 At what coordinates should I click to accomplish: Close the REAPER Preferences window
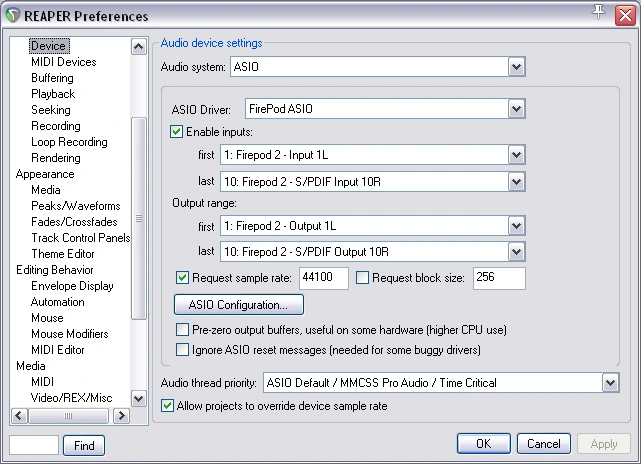[x=625, y=16]
